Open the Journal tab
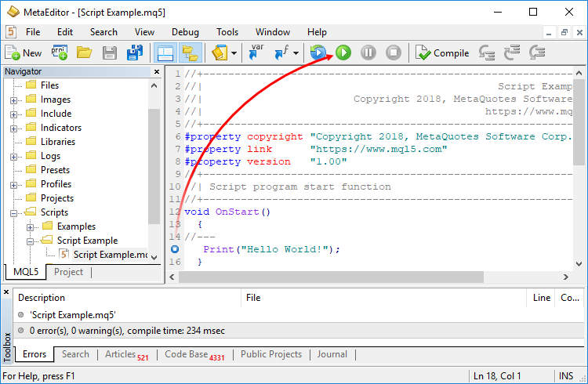The image size is (588, 384). point(332,354)
